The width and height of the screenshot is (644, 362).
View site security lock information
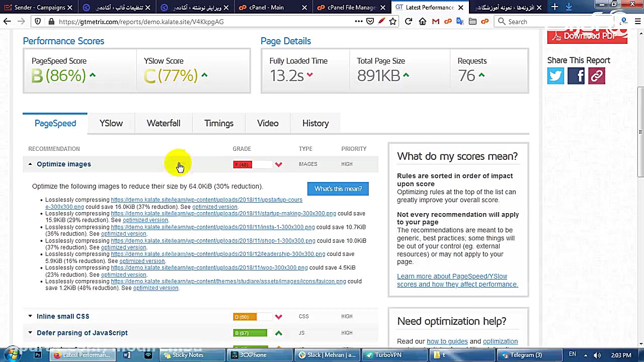(x=51, y=22)
